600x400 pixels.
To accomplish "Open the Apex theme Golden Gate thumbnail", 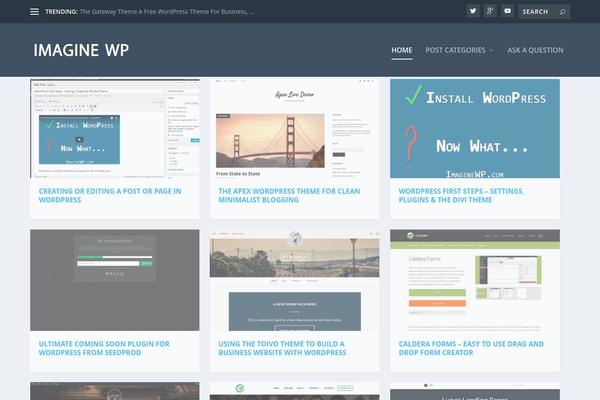I will (x=295, y=129).
